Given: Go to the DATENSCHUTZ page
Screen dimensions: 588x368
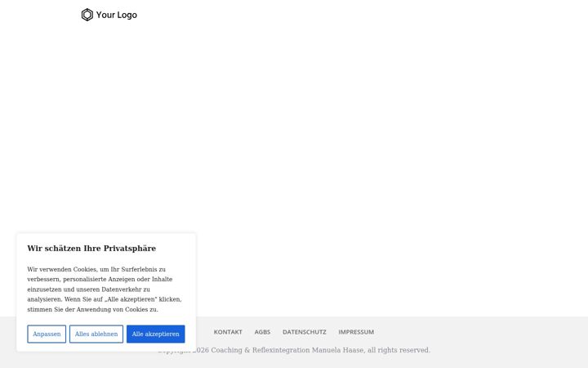Looking at the screenshot, I should click(x=304, y=332).
